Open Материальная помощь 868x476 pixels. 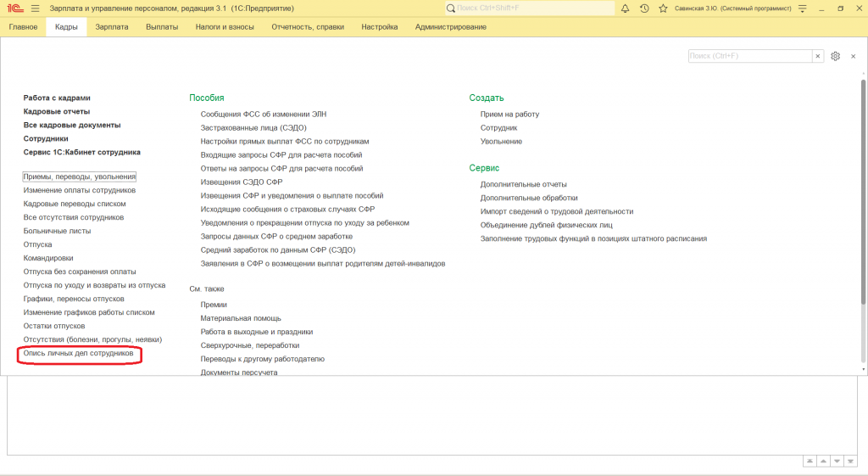[241, 318]
